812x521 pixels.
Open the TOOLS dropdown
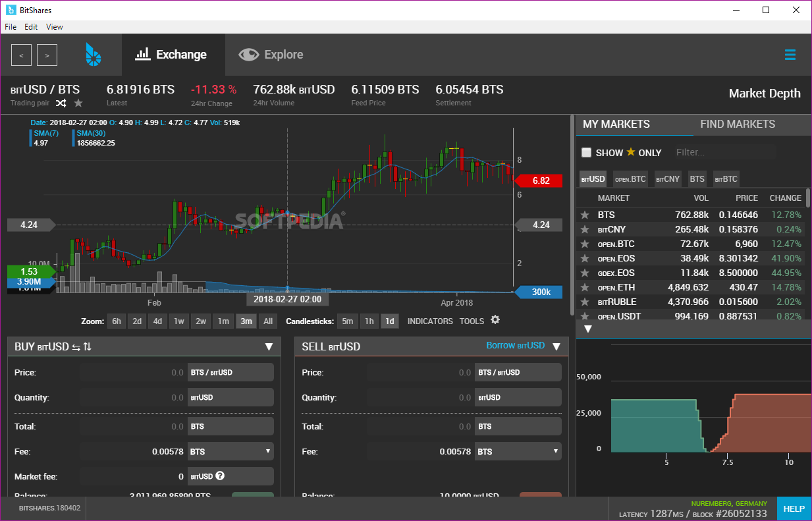(x=472, y=321)
